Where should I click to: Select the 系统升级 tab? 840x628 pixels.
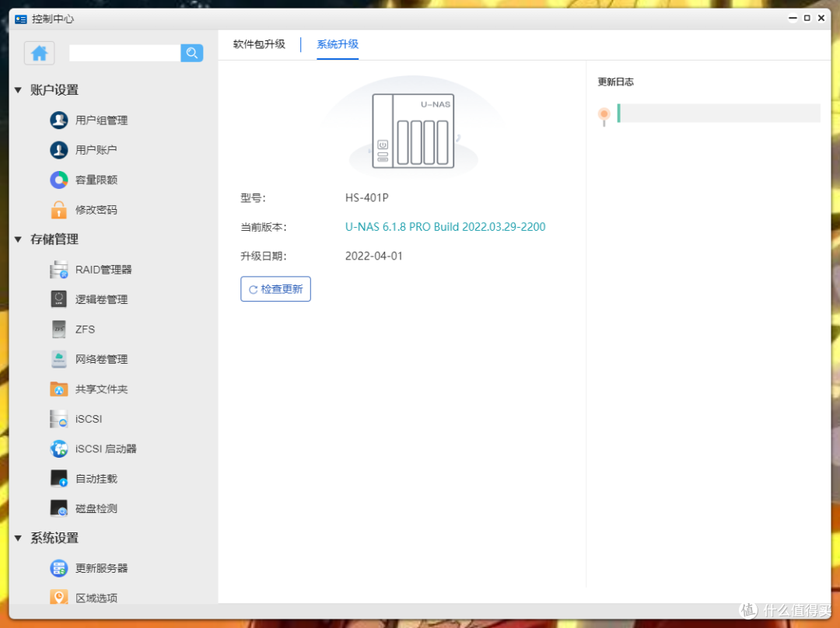tap(337, 44)
